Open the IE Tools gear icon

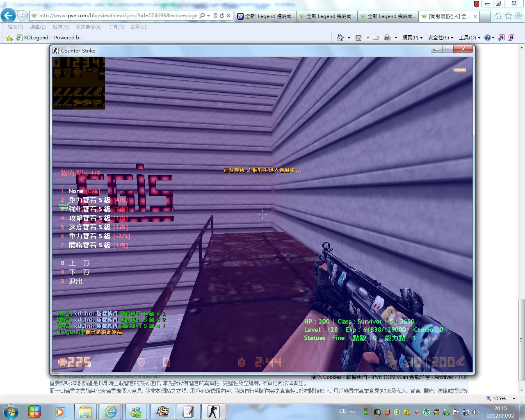tap(518, 16)
